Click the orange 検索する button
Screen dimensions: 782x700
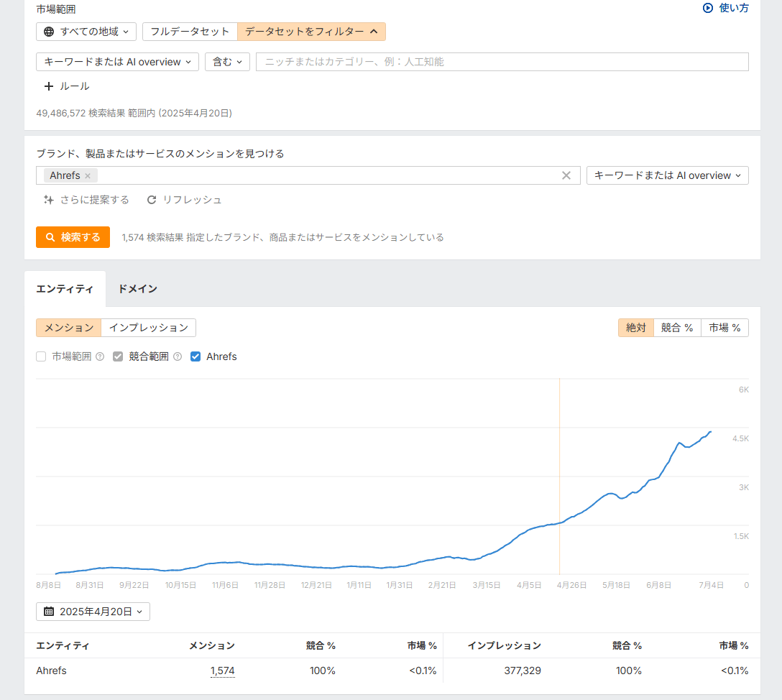(73, 236)
